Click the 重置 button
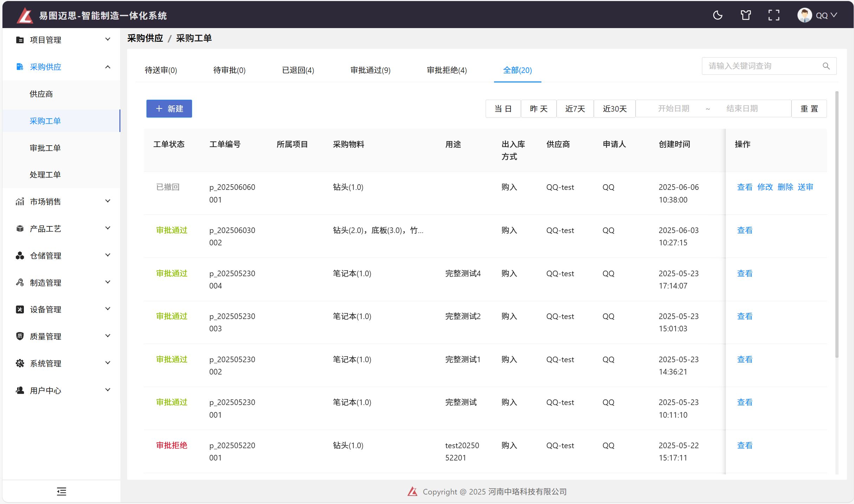 pos(809,109)
